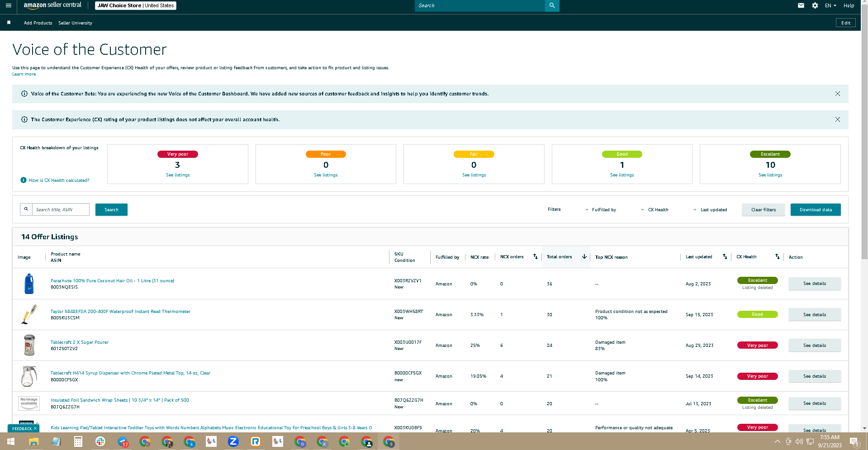
Task: See listings under Fair
Action: point(474,175)
